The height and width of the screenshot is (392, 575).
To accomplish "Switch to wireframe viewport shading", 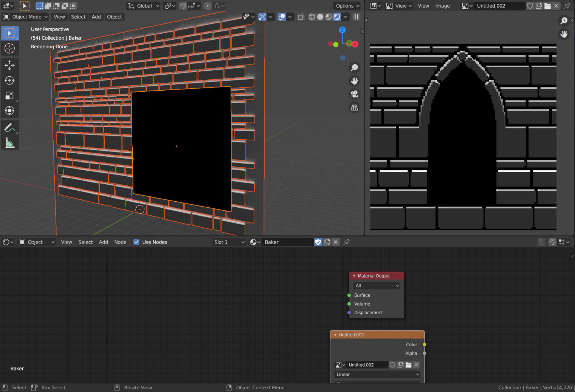I will 312,17.
